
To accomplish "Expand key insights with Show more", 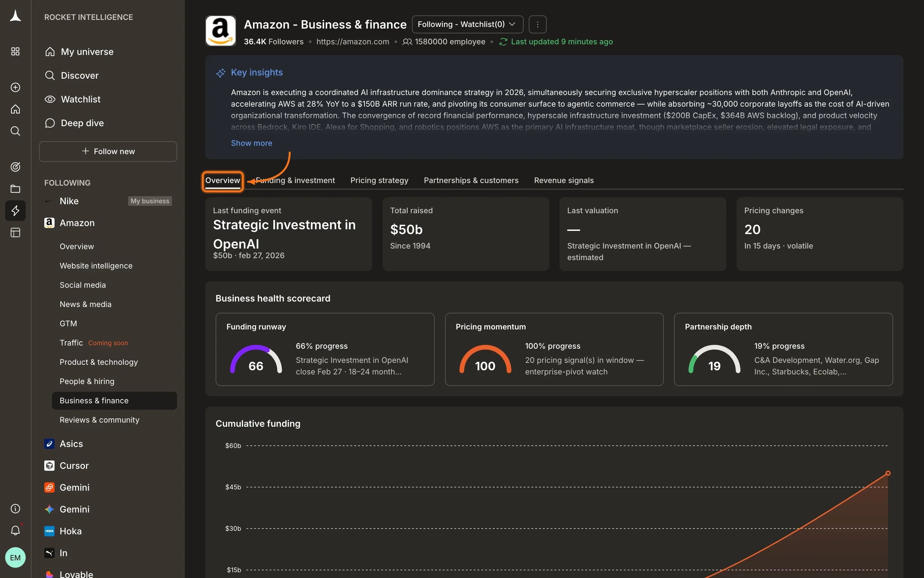I will [x=251, y=143].
